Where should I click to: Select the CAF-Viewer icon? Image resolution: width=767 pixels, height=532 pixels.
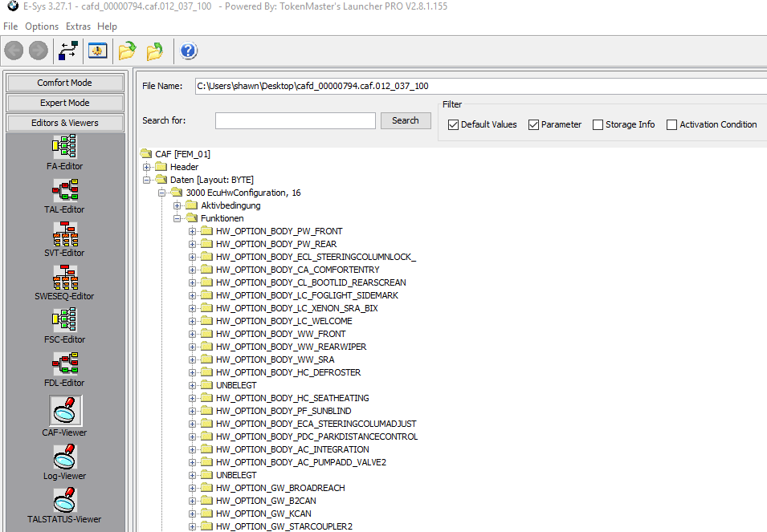65,410
